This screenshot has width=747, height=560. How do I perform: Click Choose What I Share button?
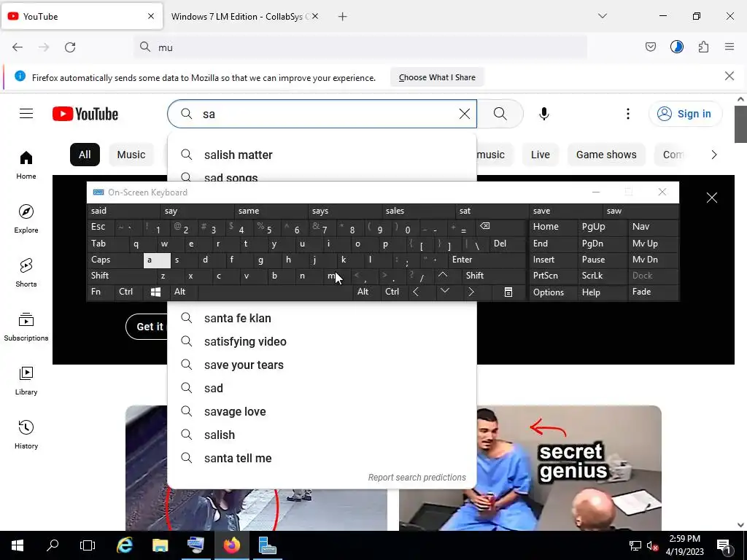click(x=437, y=77)
